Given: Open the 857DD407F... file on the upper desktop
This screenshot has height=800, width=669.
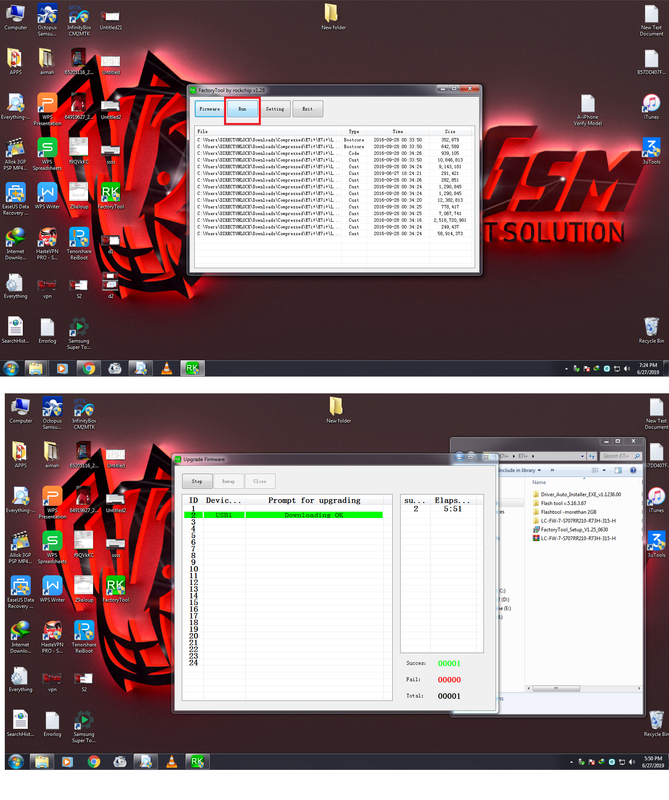Looking at the screenshot, I should [x=651, y=62].
